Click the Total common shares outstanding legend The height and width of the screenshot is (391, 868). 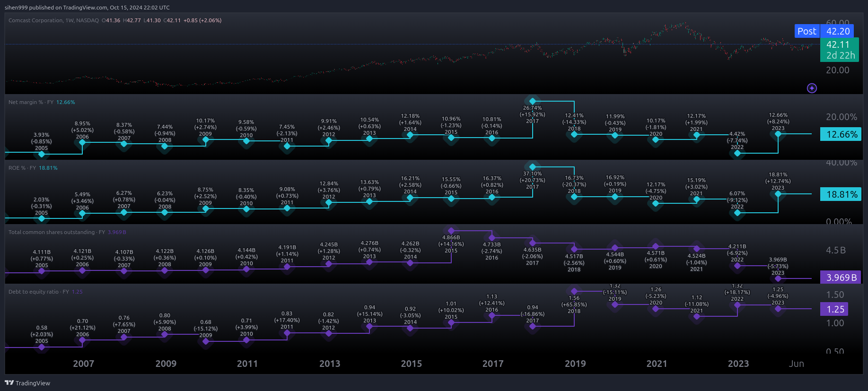67,232
